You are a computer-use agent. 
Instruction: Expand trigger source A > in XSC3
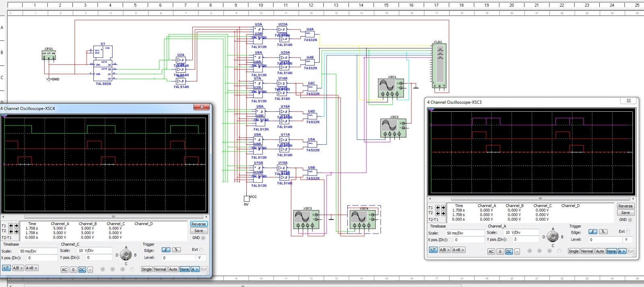coord(622,251)
